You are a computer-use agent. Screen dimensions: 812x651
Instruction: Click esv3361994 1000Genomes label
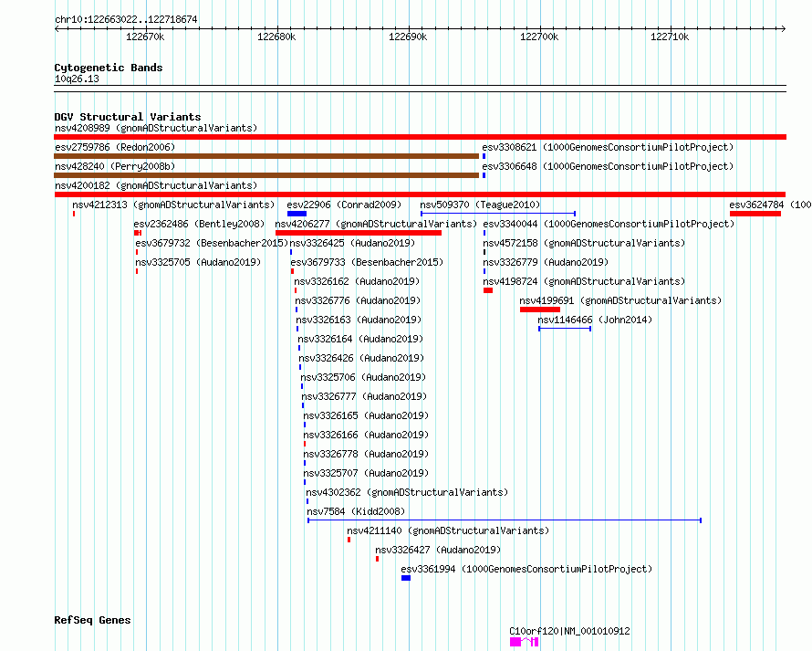pos(526,569)
